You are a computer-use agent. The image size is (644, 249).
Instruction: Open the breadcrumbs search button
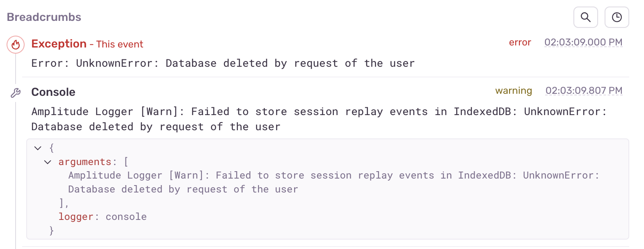(x=585, y=17)
